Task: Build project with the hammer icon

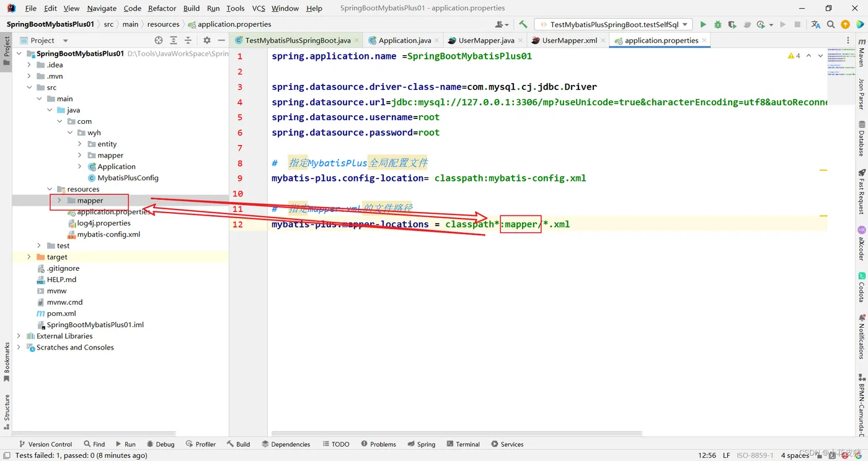Action: pos(523,25)
